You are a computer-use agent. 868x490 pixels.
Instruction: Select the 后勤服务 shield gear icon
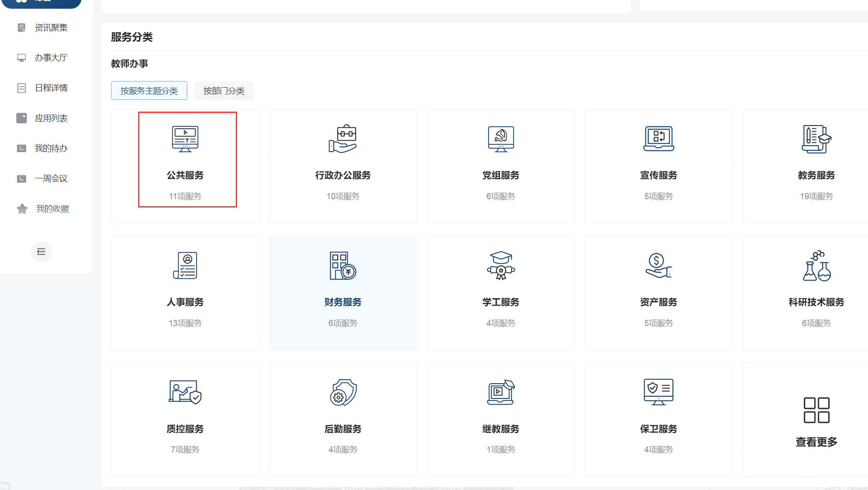tap(342, 392)
